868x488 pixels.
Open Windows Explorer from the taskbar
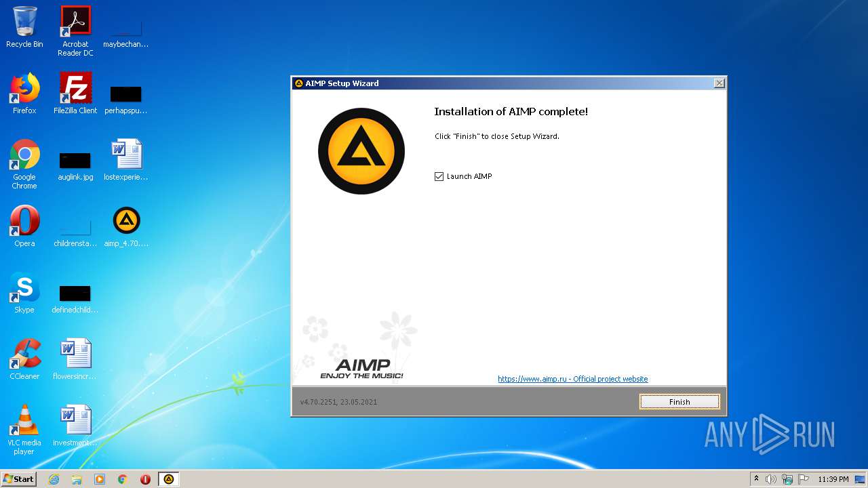coord(77,479)
